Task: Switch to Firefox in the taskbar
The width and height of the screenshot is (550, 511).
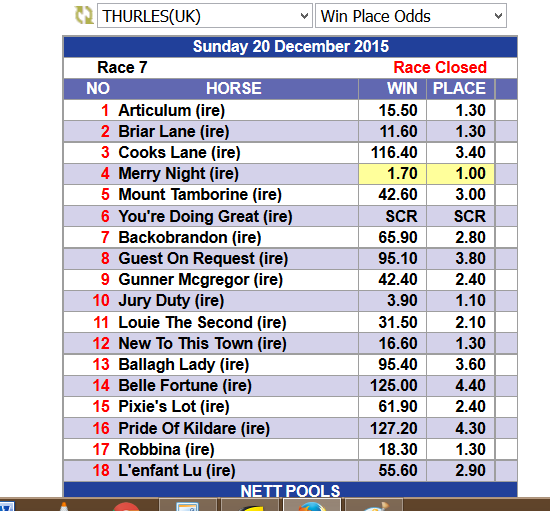Action: pos(311,505)
